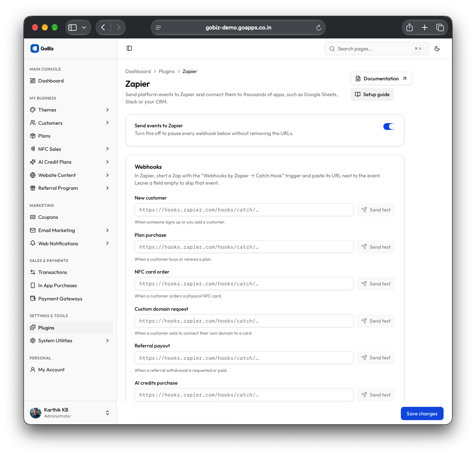Click the System Utilities gear icon
The image size is (476, 456).
[33, 341]
